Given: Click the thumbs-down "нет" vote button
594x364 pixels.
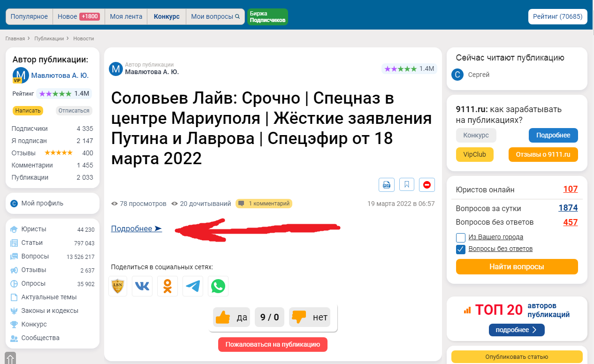Looking at the screenshot, I should (x=310, y=318).
